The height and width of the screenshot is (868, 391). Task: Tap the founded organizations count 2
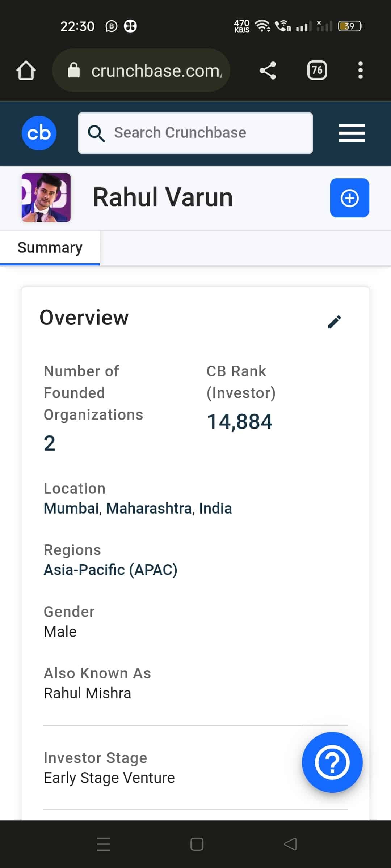tap(50, 443)
